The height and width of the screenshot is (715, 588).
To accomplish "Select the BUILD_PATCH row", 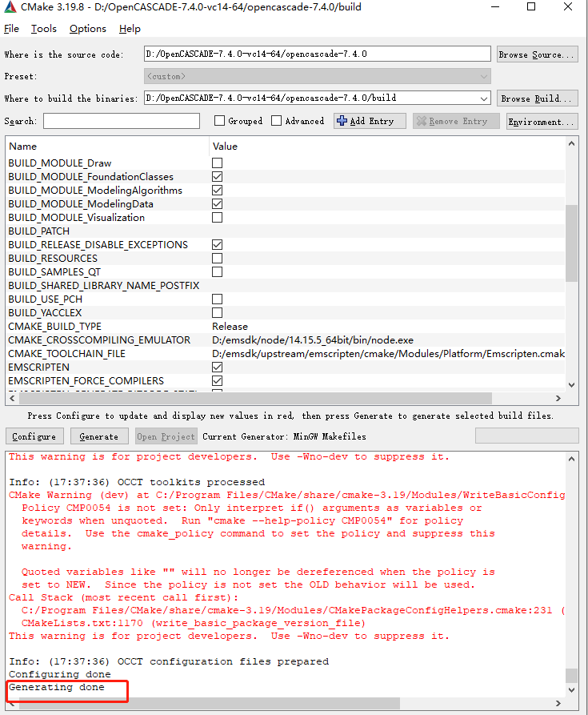I will pos(286,231).
